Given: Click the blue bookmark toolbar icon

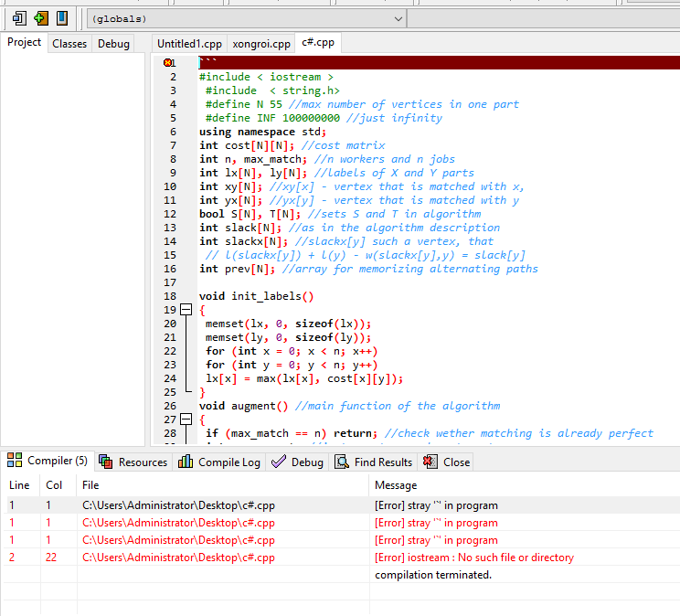Looking at the screenshot, I should [x=61, y=18].
